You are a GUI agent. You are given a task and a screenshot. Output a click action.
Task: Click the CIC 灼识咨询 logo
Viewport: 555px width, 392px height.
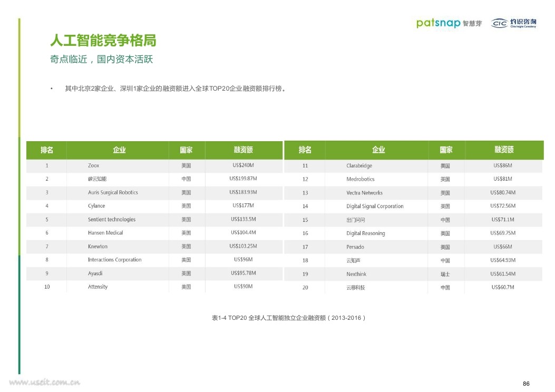coord(513,23)
